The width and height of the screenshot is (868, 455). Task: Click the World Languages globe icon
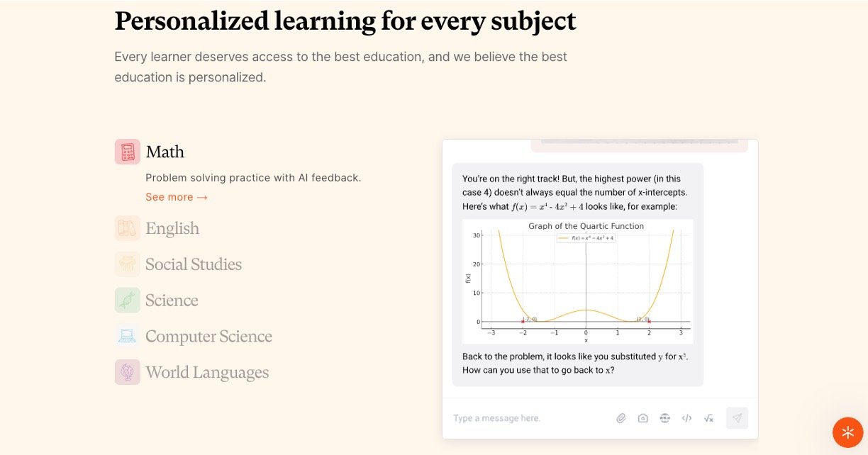point(128,372)
